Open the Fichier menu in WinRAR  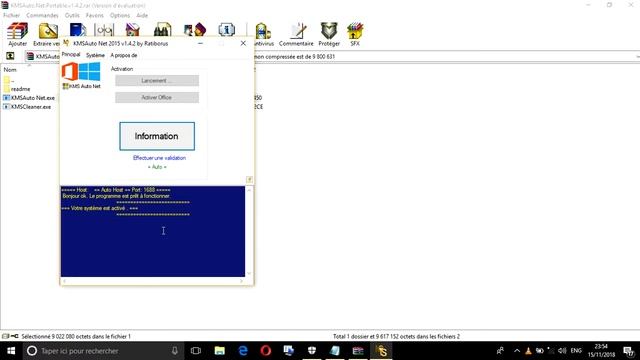click(11, 15)
